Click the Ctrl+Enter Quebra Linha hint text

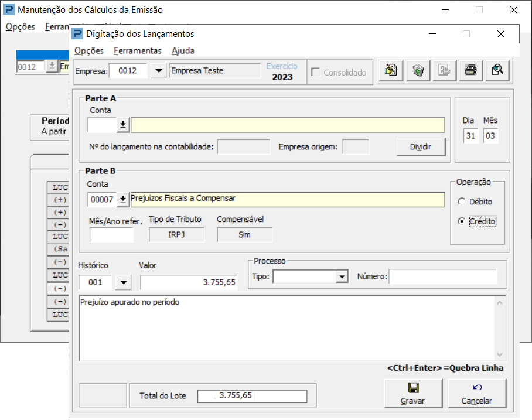click(x=445, y=368)
